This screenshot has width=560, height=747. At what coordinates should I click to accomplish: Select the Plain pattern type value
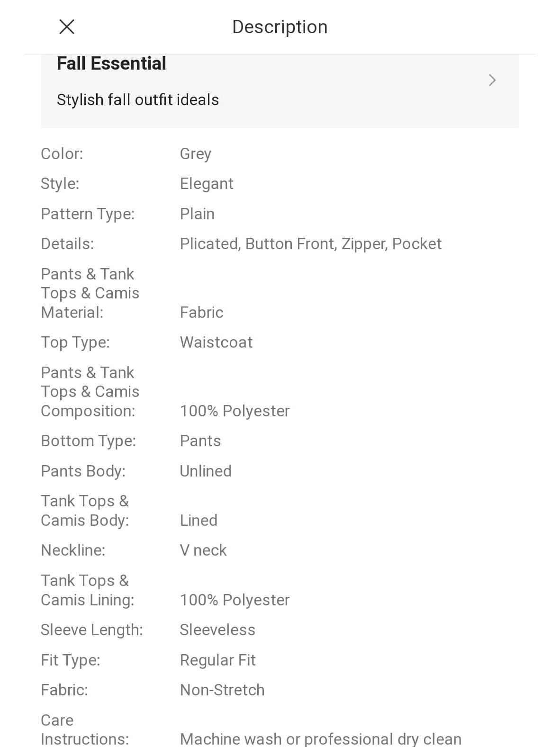[197, 214]
